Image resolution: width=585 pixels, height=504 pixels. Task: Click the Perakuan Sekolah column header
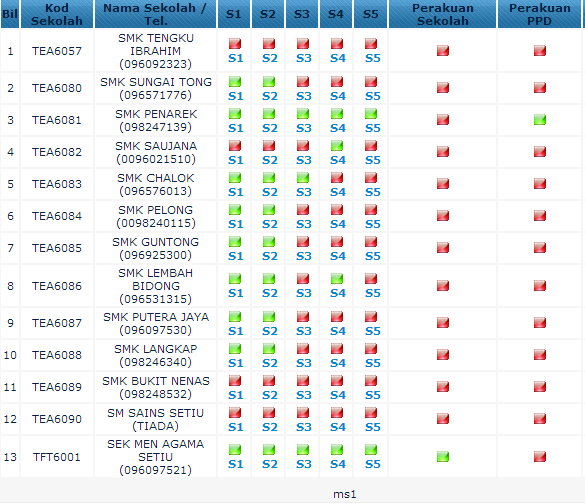click(442, 14)
